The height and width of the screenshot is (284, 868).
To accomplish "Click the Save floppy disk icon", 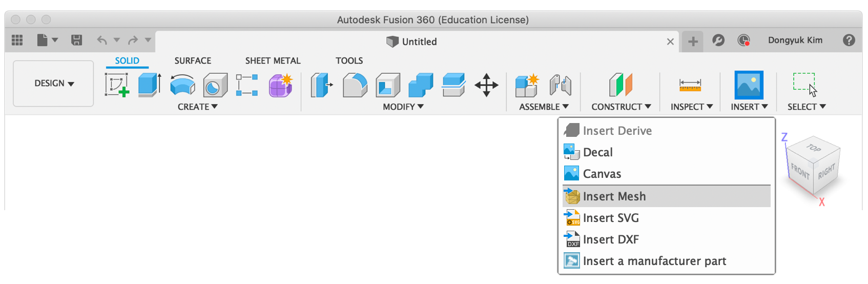I will click(x=77, y=40).
